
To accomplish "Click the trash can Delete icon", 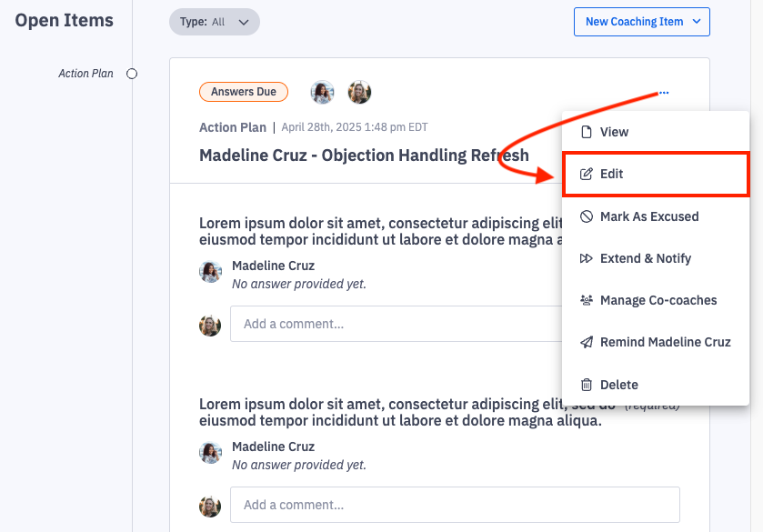I will 587,385.
